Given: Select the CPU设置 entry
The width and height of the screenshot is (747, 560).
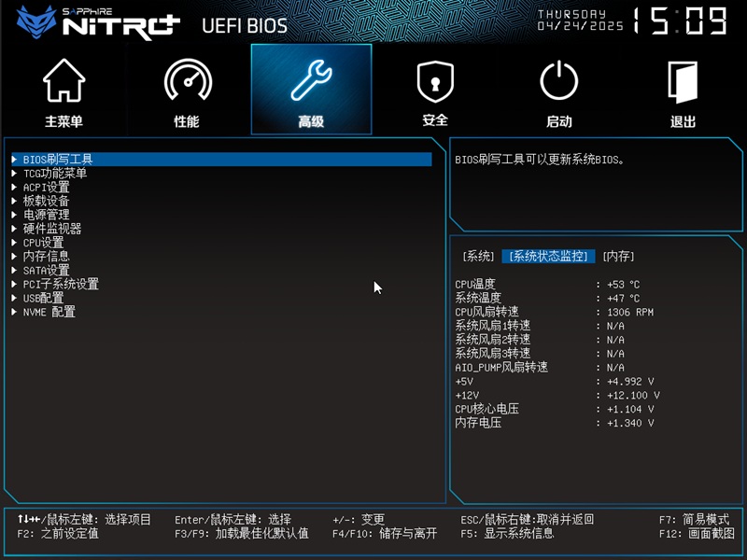Looking at the screenshot, I should click(x=44, y=243).
